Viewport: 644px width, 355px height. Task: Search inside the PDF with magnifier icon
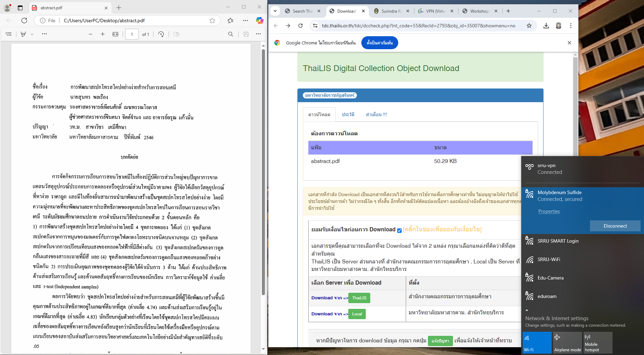(x=231, y=34)
